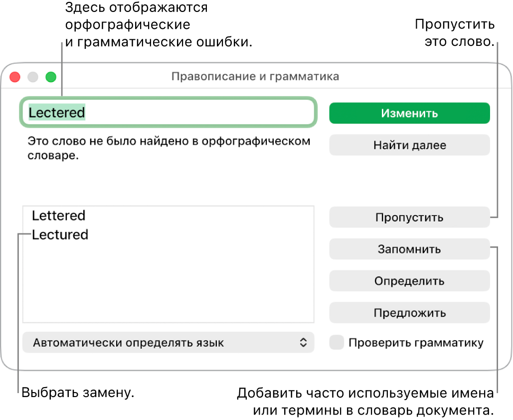Click the grey minimize window button
This screenshot has height=420, width=513.
tap(33, 77)
